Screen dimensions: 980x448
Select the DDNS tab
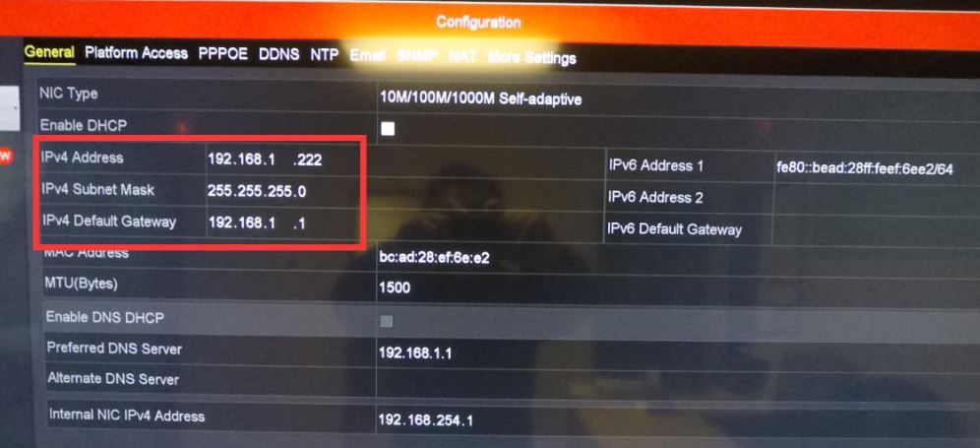point(278,54)
